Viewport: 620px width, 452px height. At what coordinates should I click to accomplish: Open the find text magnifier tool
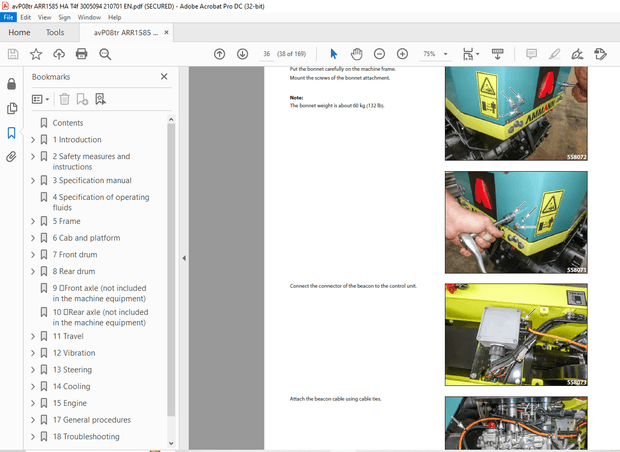pyautogui.click(x=105, y=54)
